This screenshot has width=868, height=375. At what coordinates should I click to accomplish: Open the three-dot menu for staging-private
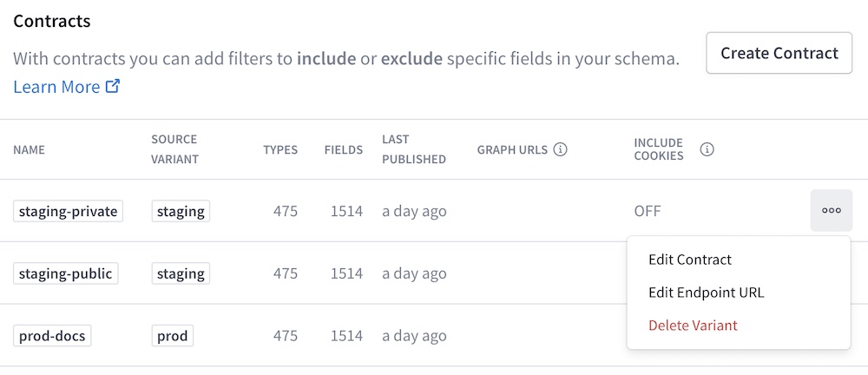point(831,210)
